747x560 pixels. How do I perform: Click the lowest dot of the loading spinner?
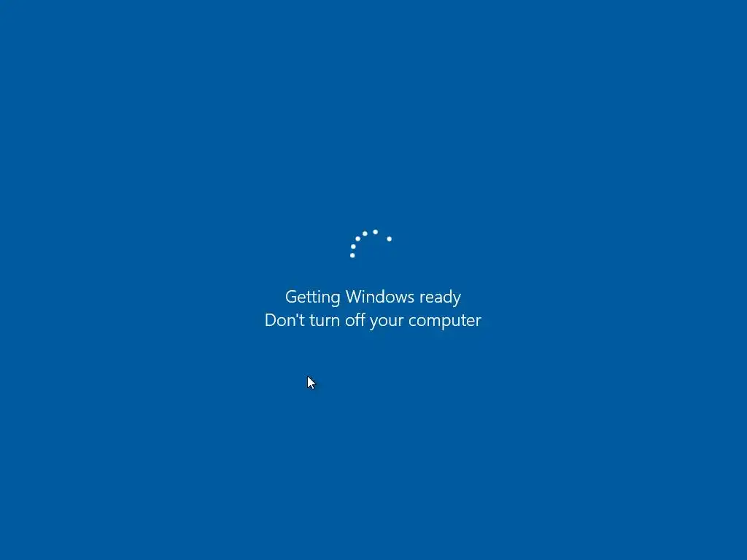[352, 255]
